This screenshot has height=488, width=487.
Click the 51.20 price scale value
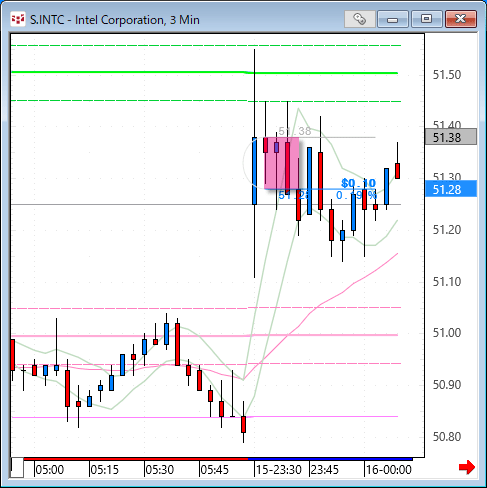pyautogui.click(x=447, y=230)
